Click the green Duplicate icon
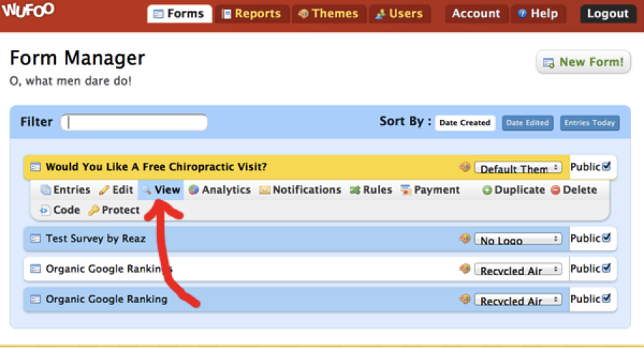644x348 pixels. (487, 190)
